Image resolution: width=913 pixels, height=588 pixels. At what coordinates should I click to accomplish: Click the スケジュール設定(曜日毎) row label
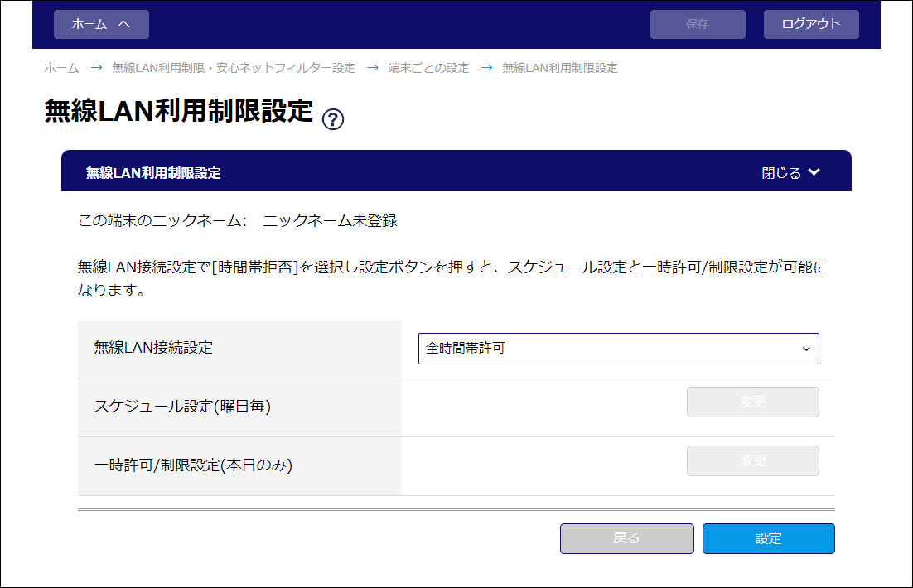[182, 407]
